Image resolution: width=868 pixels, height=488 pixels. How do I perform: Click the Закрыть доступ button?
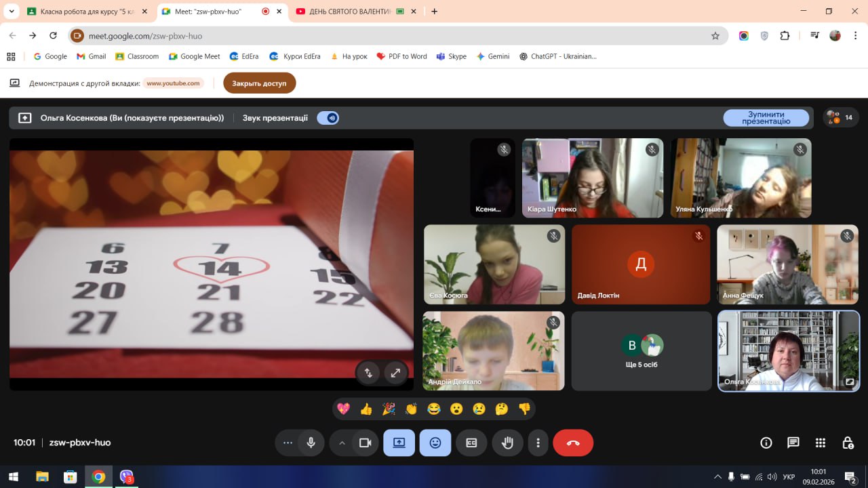(x=259, y=83)
